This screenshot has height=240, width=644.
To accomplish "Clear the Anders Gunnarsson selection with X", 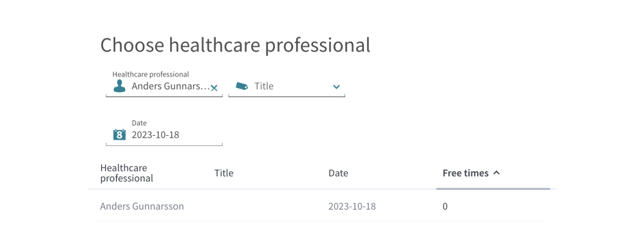I will tap(214, 88).
